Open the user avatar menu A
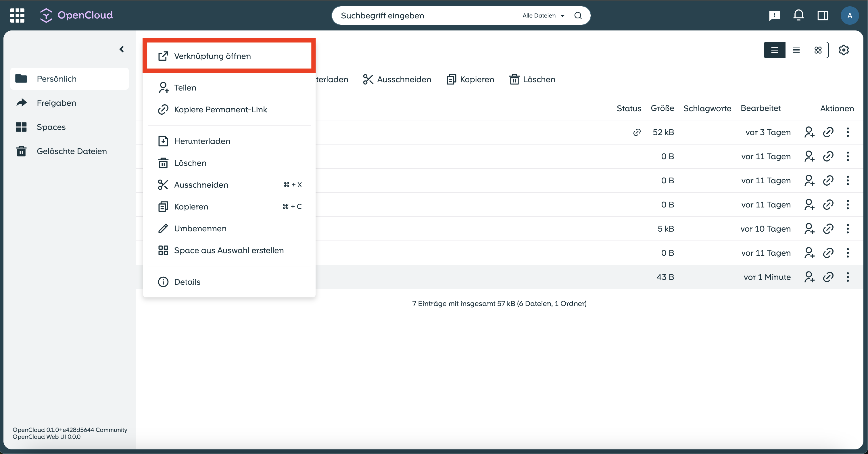 click(850, 16)
